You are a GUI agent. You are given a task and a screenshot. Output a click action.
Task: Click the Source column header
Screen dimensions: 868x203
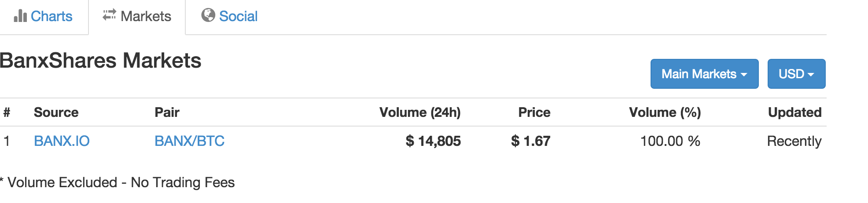pos(56,112)
